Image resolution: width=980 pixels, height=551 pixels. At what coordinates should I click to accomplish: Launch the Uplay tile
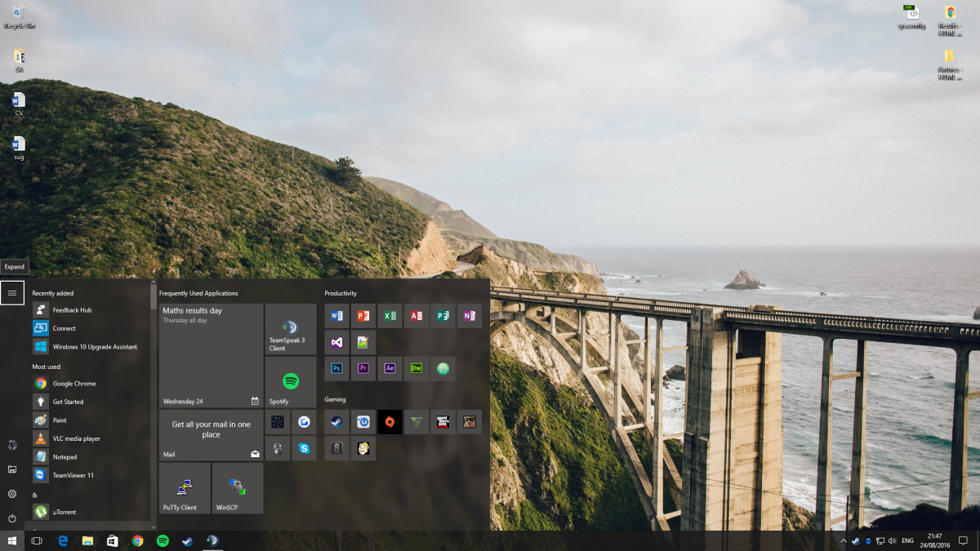coord(363,422)
